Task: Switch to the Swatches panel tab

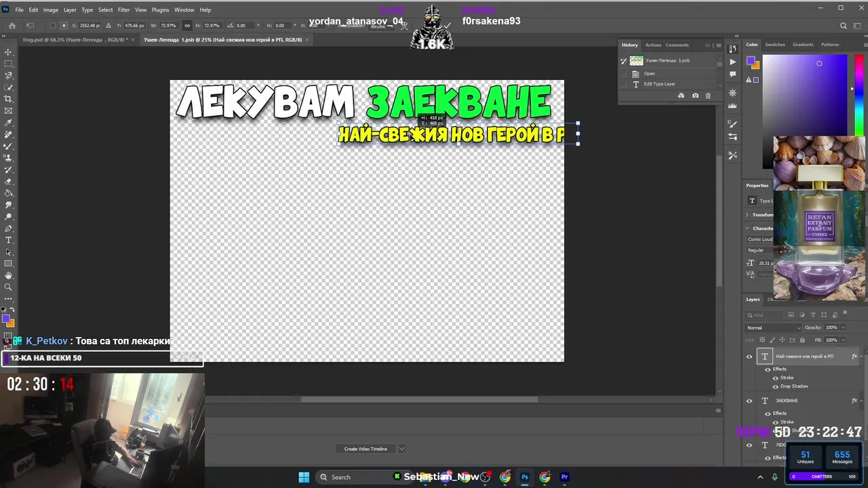Action: pyautogui.click(x=774, y=45)
